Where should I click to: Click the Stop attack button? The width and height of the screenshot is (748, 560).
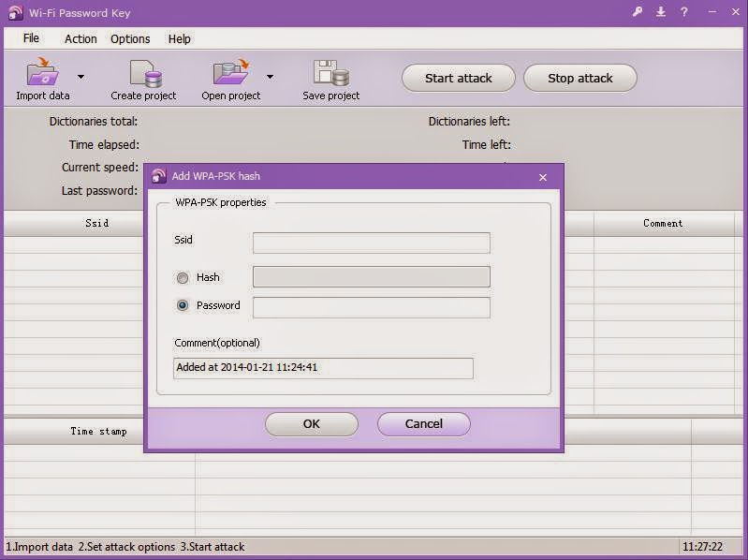[580, 79]
